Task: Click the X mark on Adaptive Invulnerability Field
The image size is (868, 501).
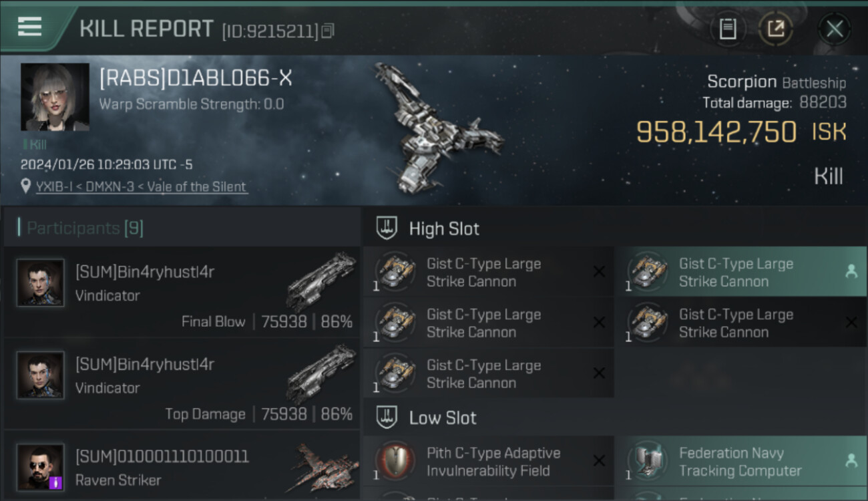Action: click(599, 461)
